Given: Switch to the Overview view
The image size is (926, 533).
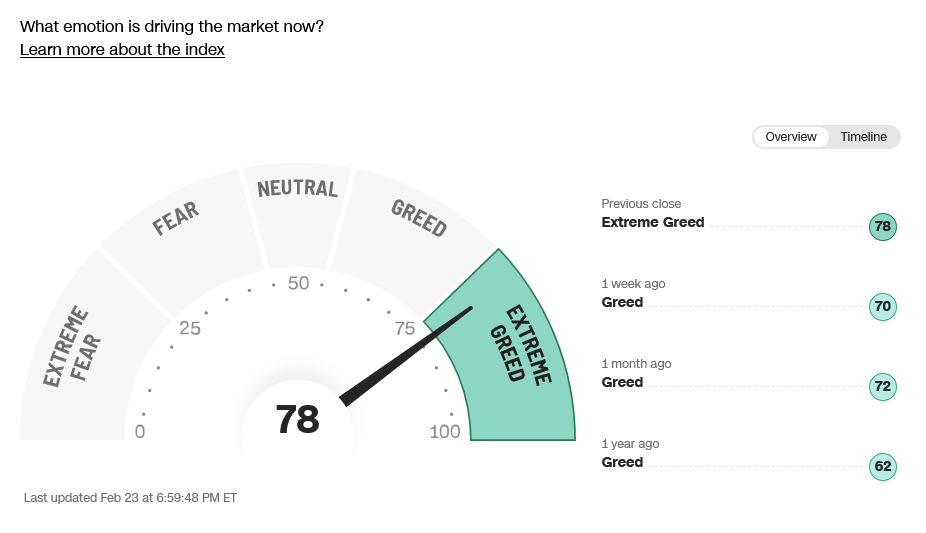Looking at the screenshot, I should coord(791,137).
